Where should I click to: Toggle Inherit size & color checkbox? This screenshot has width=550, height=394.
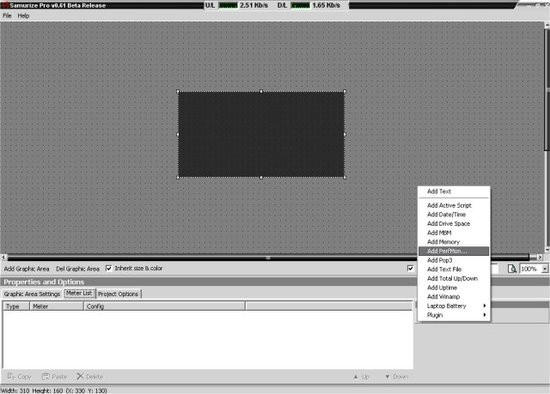click(109, 268)
